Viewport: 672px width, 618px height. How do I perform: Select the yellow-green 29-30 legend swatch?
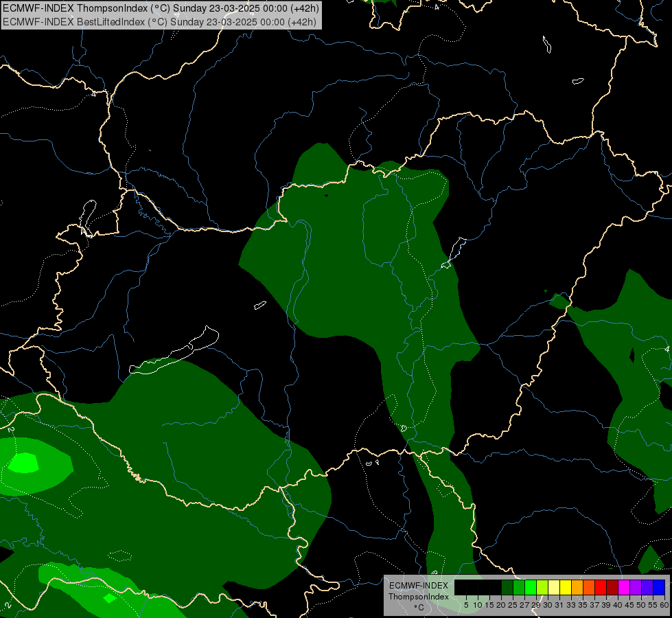pos(542,587)
